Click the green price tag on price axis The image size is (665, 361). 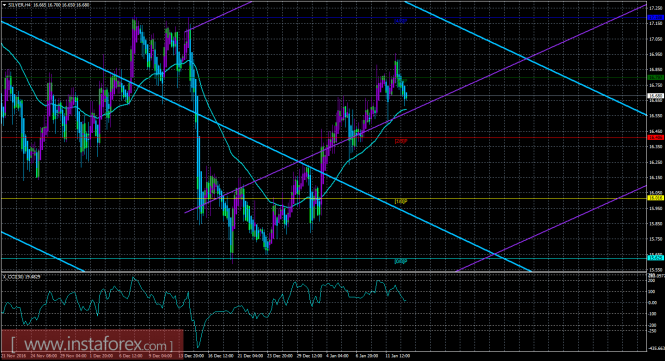click(x=656, y=78)
